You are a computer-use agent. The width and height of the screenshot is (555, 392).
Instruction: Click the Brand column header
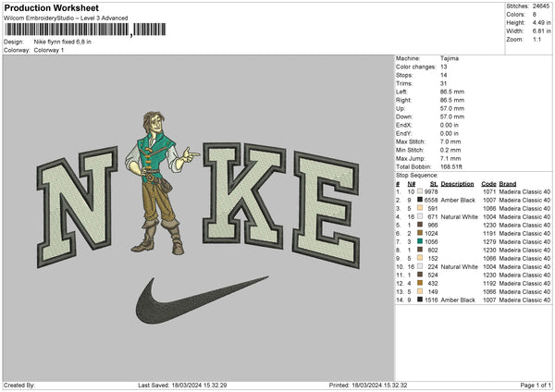click(x=510, y=183)
